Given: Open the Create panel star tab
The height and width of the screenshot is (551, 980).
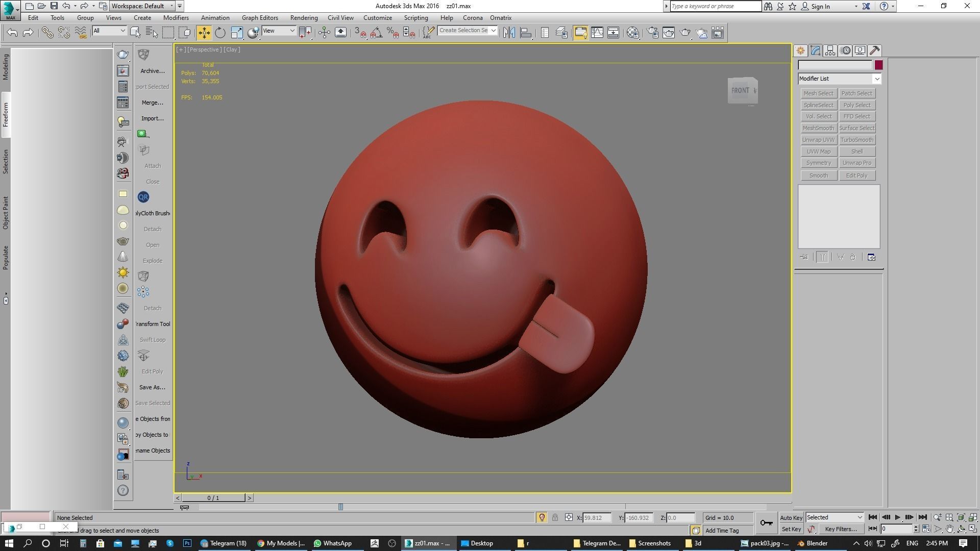Looking at the screenshot, I should 800,51.
